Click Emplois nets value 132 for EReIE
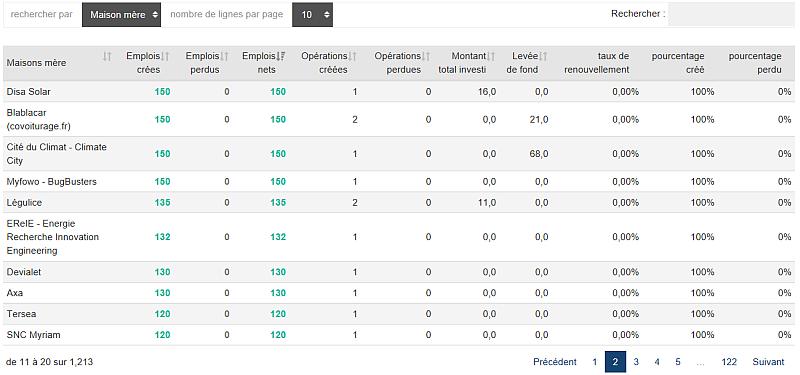Image resolution: width=800 pixels, height=375 pixels. pos(278,237)
